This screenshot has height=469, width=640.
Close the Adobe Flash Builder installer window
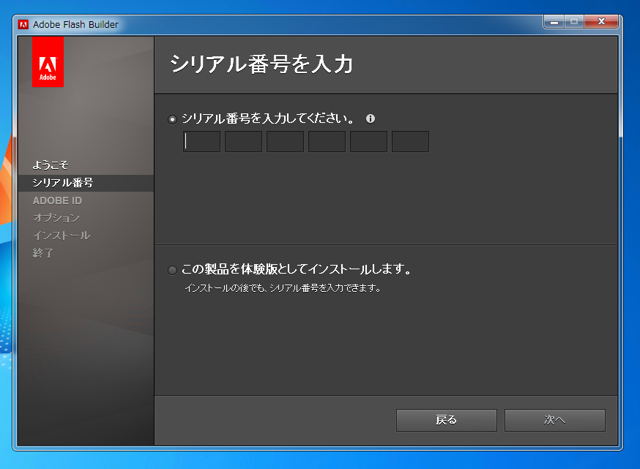(x=601, y=22)
